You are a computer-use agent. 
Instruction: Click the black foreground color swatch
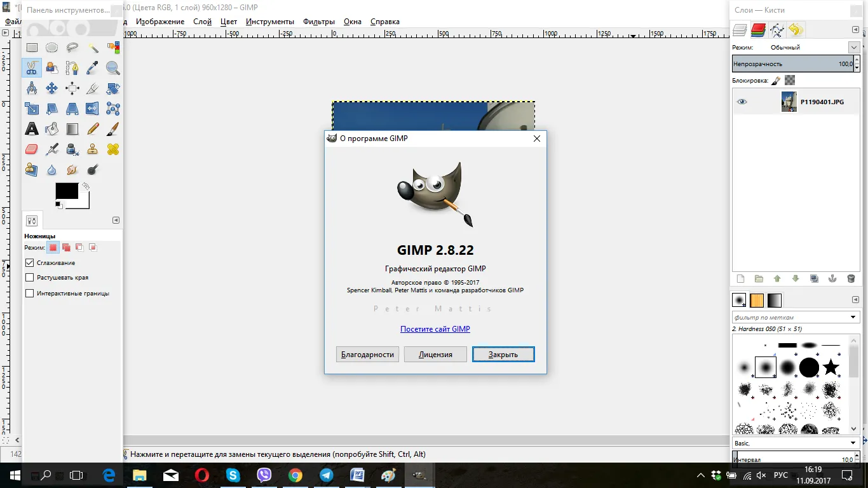pyautogui.click(x=67, y=191)
